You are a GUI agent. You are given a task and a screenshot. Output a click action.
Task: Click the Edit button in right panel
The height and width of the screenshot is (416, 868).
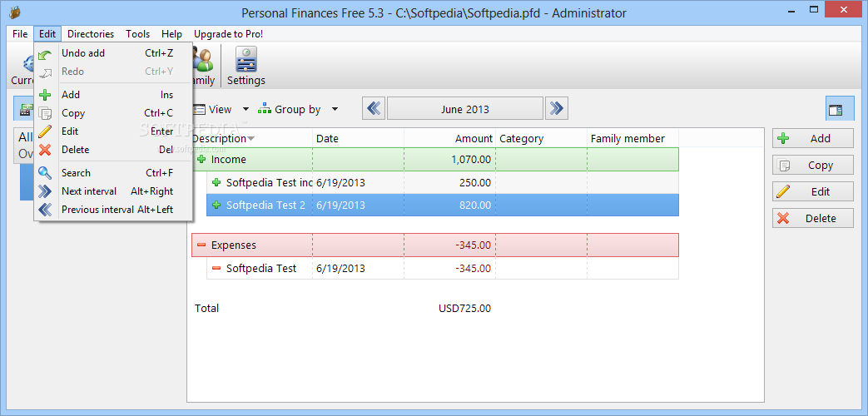[x=812, y=191]
